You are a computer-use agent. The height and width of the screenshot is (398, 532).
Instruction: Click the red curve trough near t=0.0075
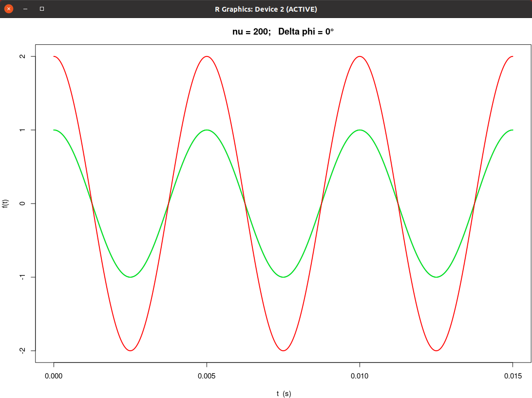click(284, 350)
